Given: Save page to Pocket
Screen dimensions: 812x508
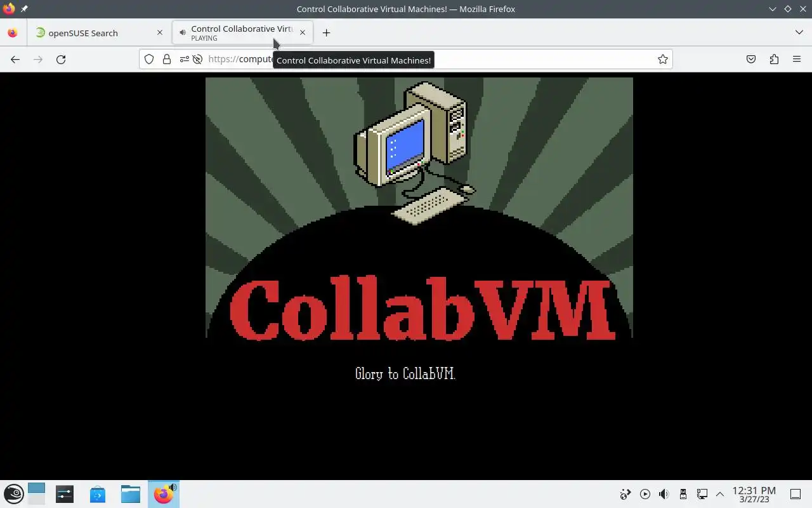Looking at the screenshot, I should 751,59.
